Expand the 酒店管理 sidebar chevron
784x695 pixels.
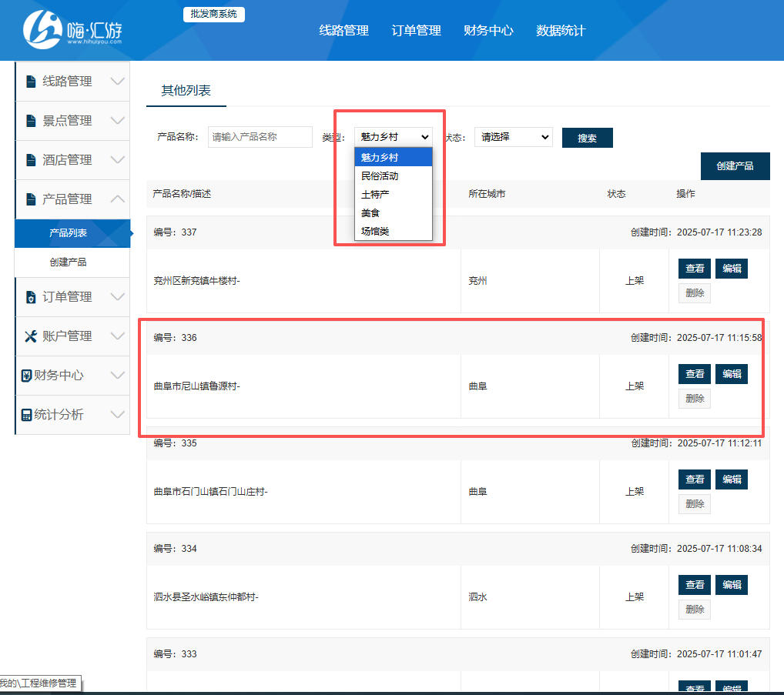pos(118,160)
